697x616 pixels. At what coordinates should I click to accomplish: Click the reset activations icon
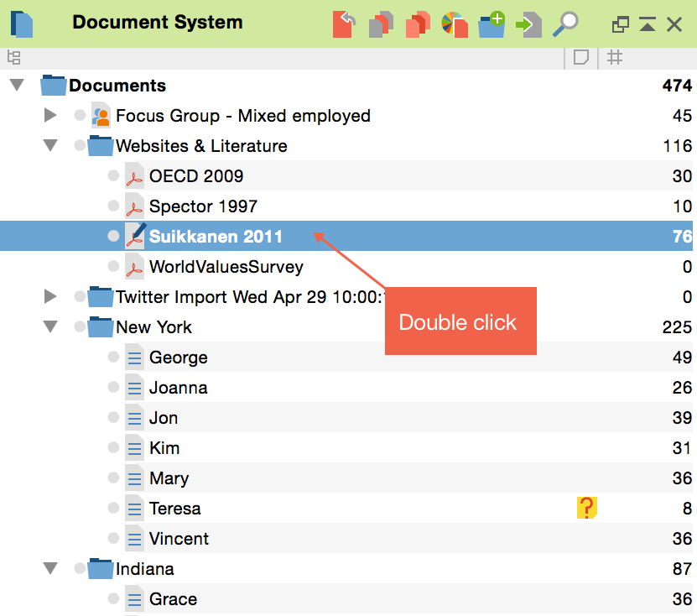pos(344,23)
